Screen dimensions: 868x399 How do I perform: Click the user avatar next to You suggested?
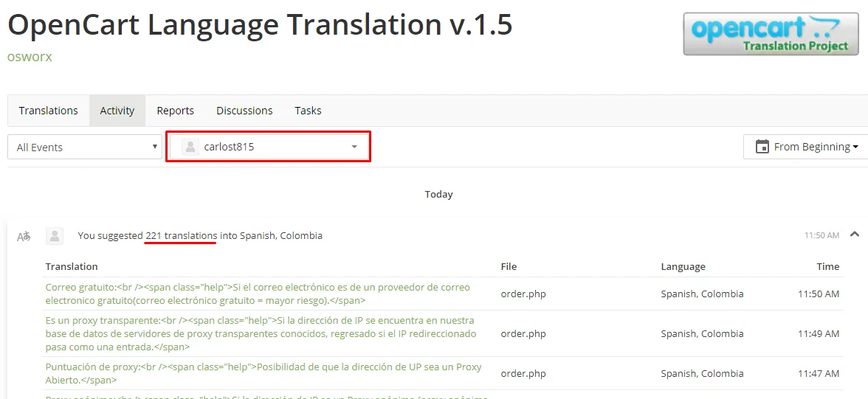click(x=55, y=236)
